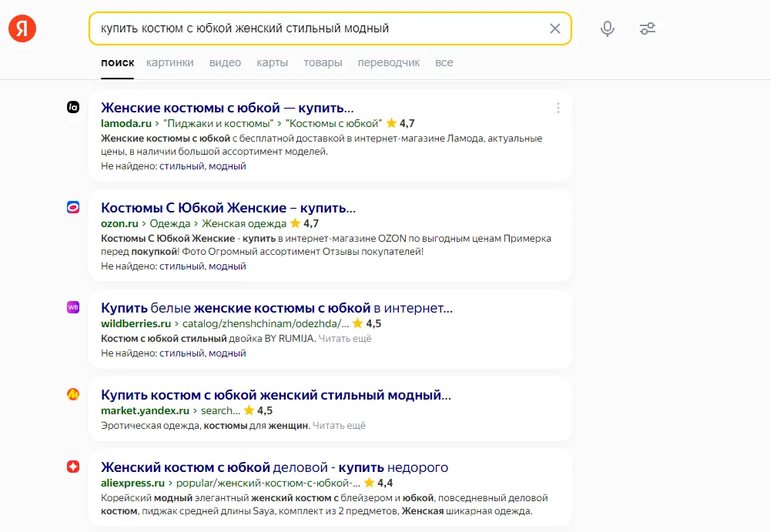Viewport: 770px width, 532px height.
Task: Click the Lamoda favicon
Action: 73,107
